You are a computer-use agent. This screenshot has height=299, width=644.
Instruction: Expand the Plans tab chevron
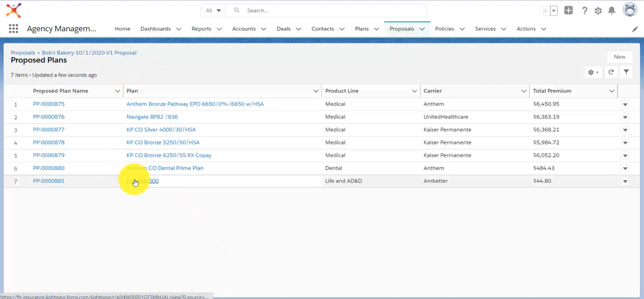click(x=376, y=29)
